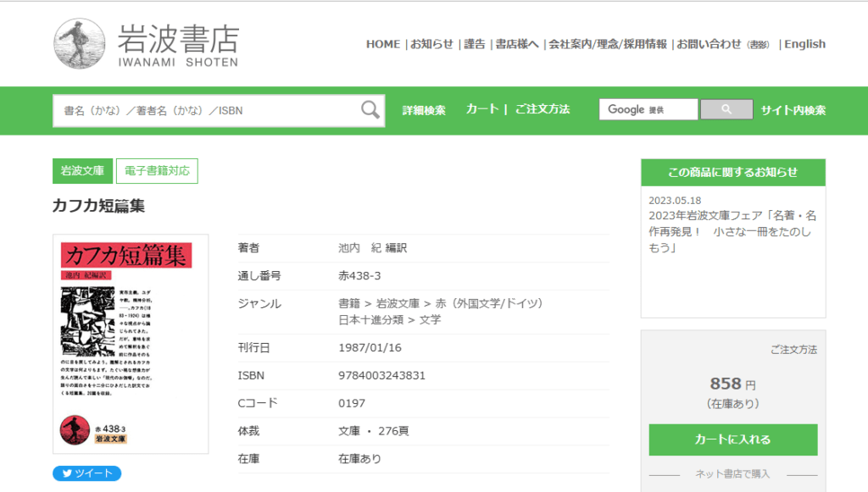Open the HOME menu item
This screenshot has width=868, height=492.
pyautogui.click(x=383, y=44)
